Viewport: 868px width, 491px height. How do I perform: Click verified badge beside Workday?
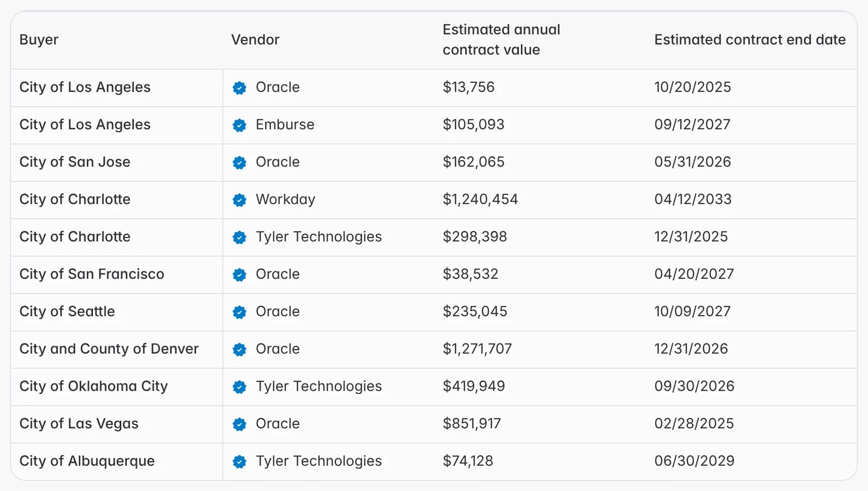[x=239, y=200]
